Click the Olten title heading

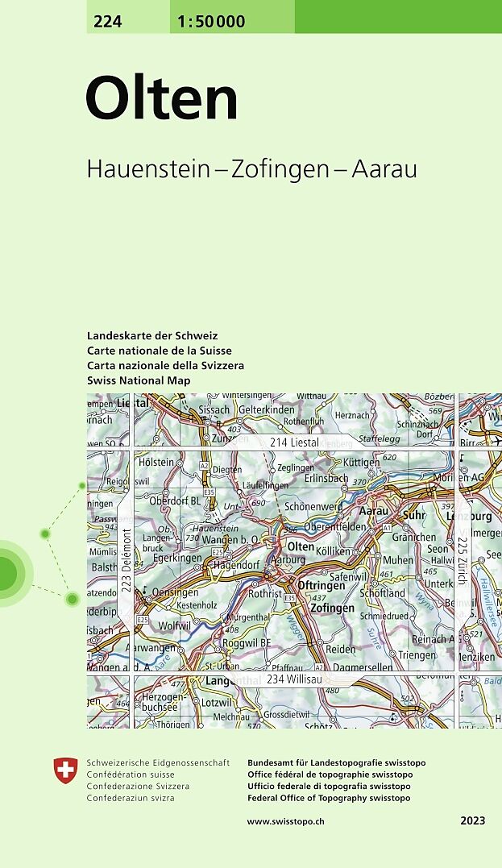pos(162,100)
